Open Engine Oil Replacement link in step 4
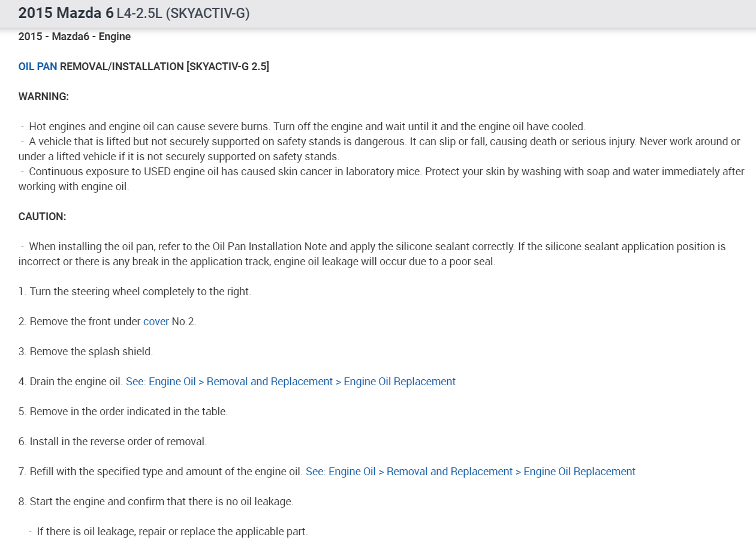Image resolution: width=756 pixels, height=549 pixels. [x=291, y=382]
